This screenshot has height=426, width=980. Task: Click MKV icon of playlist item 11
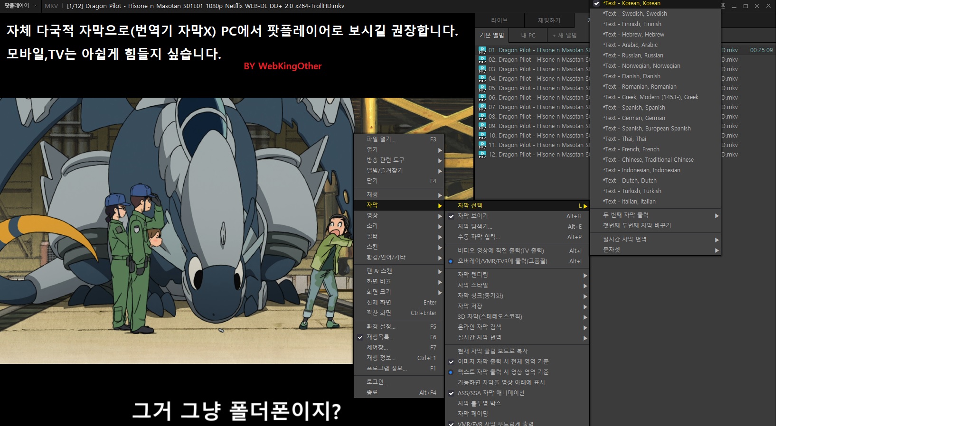pyautogui.click(x=482, y=145)
